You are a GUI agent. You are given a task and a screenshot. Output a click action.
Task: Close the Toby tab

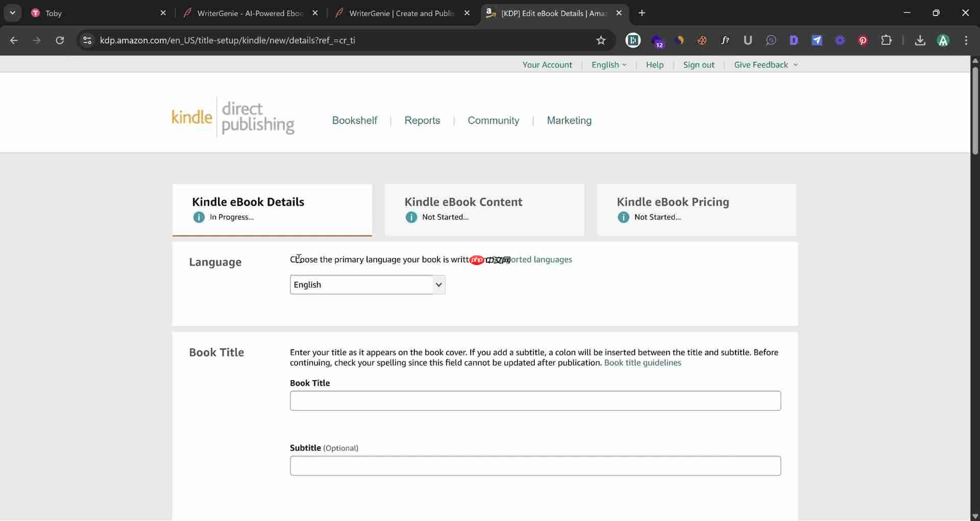(163, 13)
